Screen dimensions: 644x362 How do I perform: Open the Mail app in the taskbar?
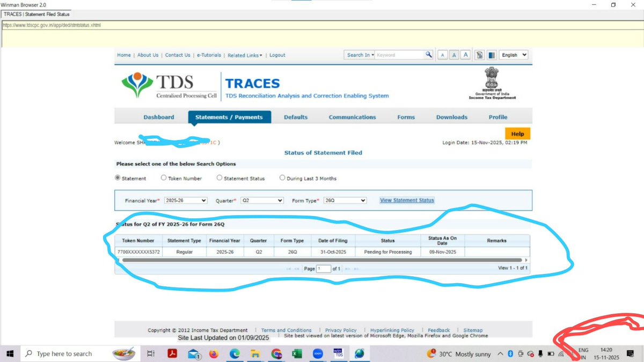(x=194, y=353)
